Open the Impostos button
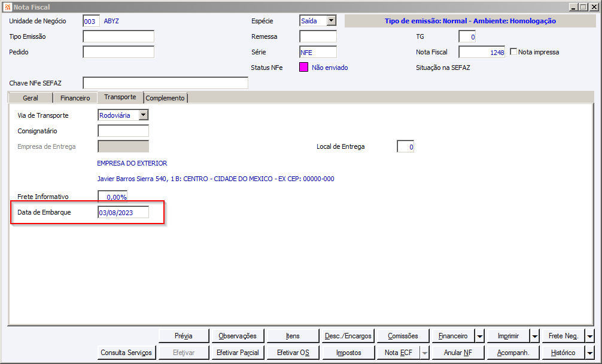602x364 pixels. 348,353
